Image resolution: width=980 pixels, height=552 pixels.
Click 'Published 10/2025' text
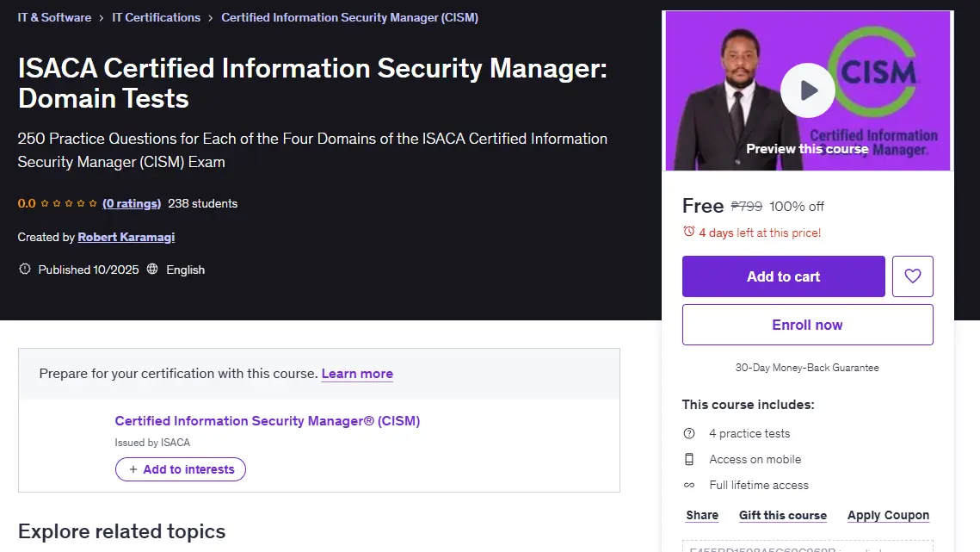88,270
